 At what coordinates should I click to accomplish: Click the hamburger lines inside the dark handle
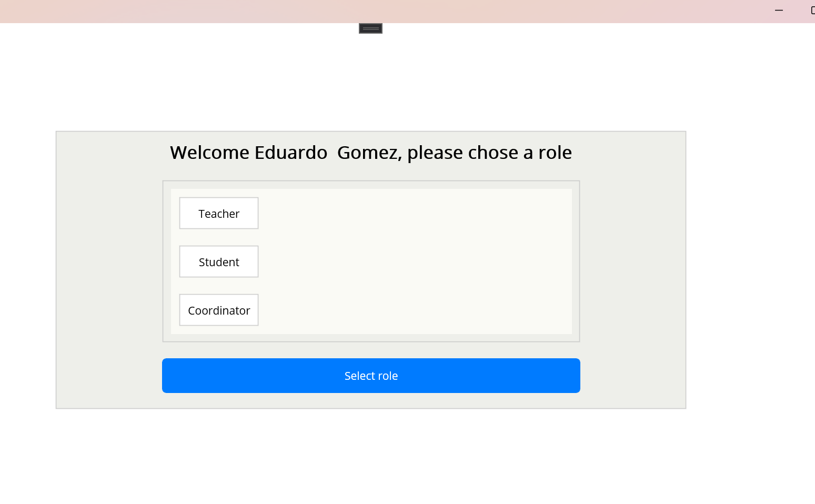(x=370, y=28)
